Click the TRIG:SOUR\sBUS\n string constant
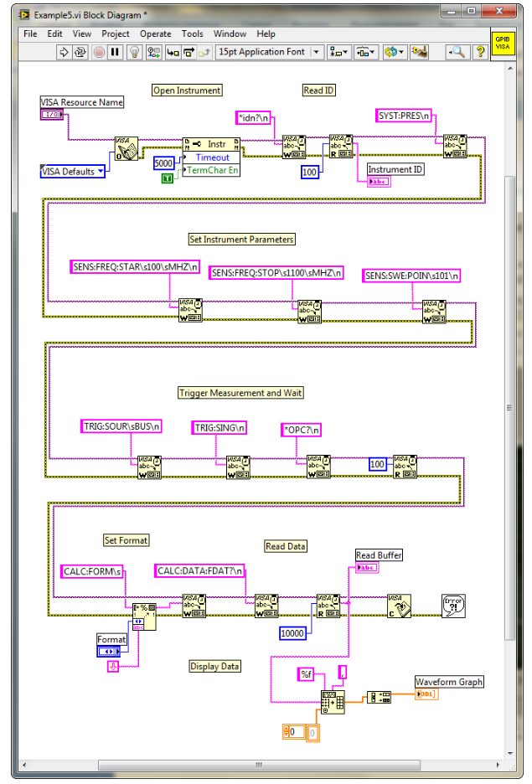 pos(121,426)
